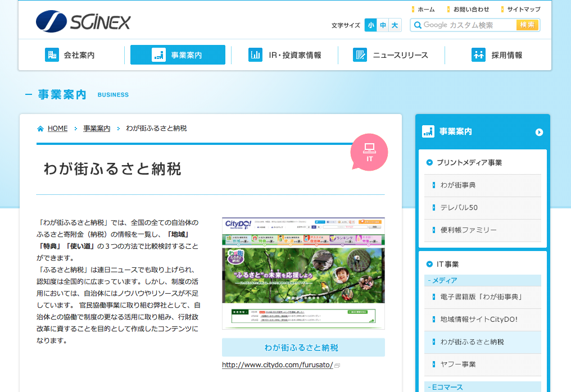Open the IR・投資家情報 menu
This screenshot has height=392, width=571.
point(285,55)
